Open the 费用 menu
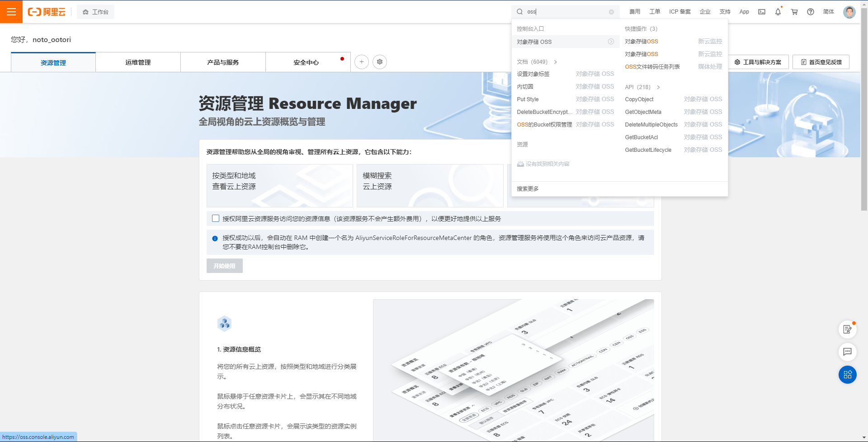The image size is (868, 442). click(x=635, y=12)
